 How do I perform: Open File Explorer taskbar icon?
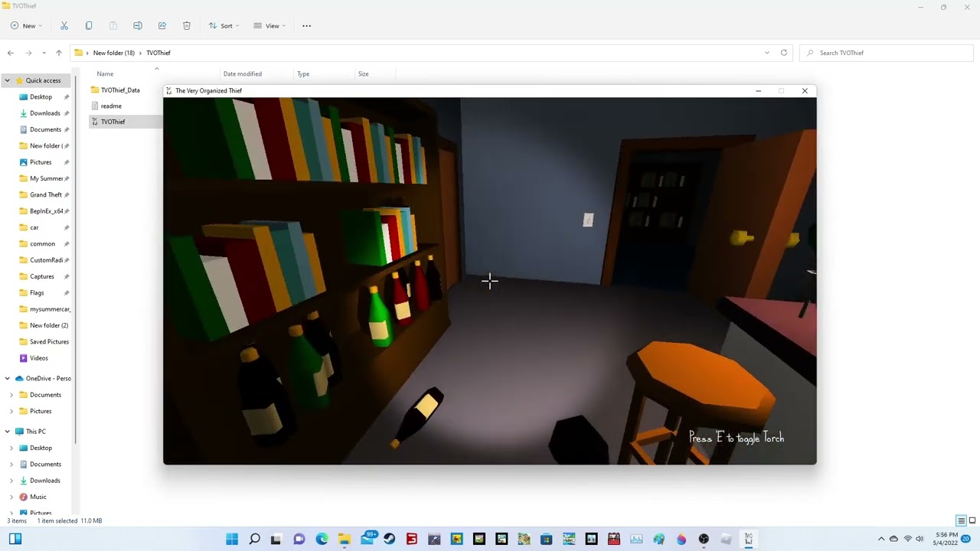(345, 540)
